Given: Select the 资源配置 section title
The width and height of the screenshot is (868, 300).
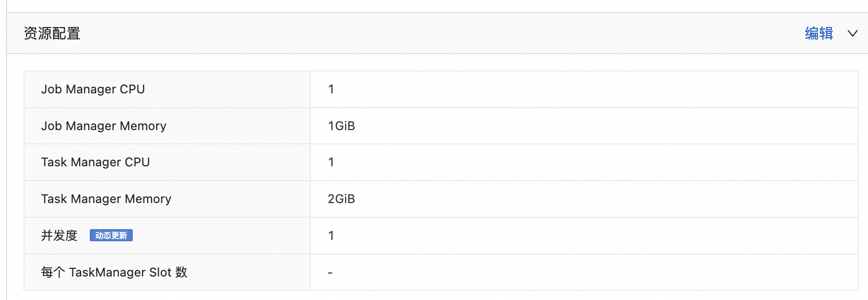Looking at the screenshot, I should 52,34.
